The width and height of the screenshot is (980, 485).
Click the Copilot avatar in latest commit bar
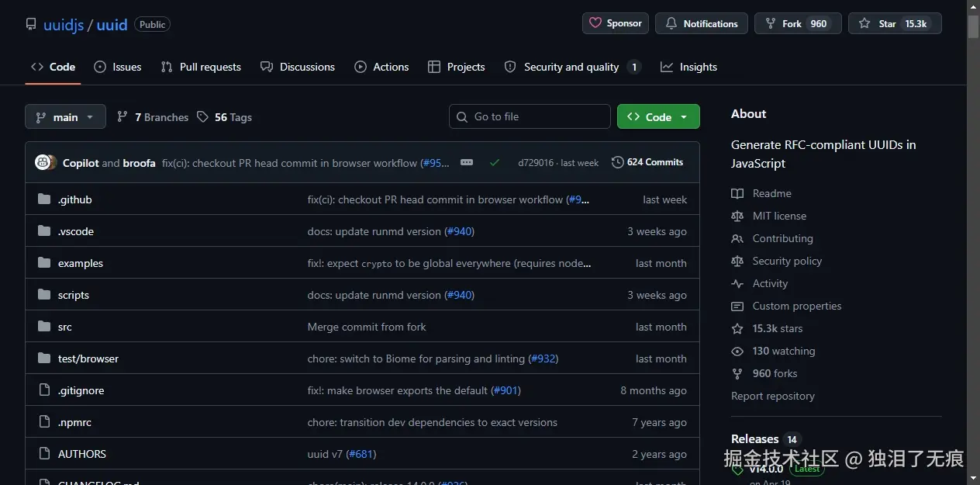click(43, 163)
